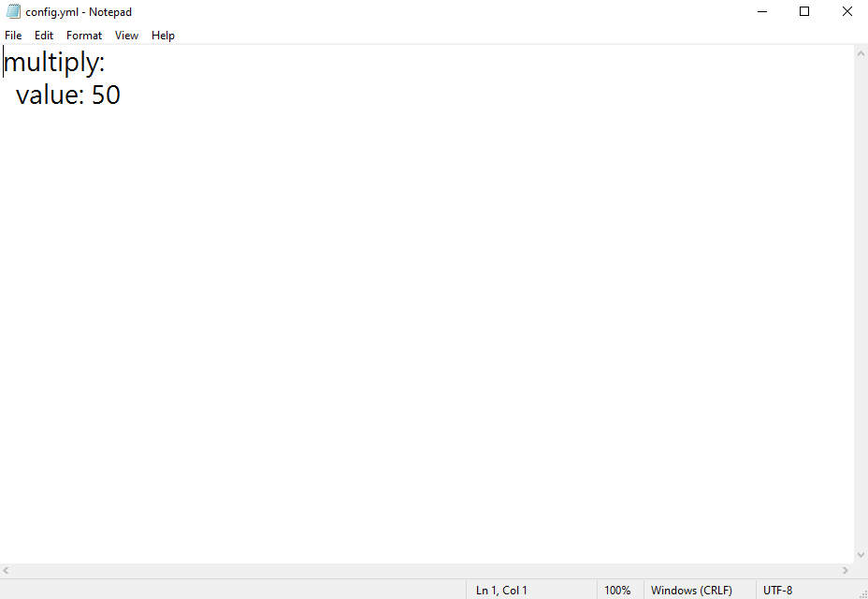Click the resize grip in the bottom-right corner
The width and height of the screenshot is (868, 599).
point(861,592)
